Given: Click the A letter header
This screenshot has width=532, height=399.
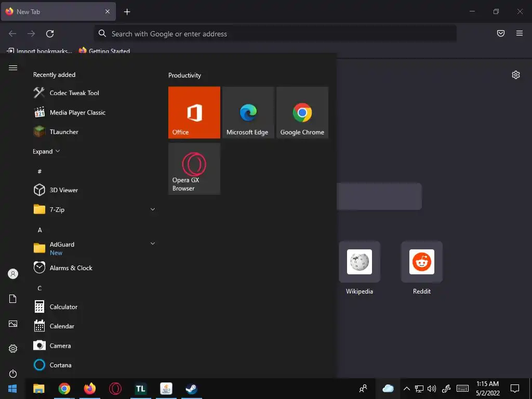Looking at the screenshot, I should click(39, 230).
